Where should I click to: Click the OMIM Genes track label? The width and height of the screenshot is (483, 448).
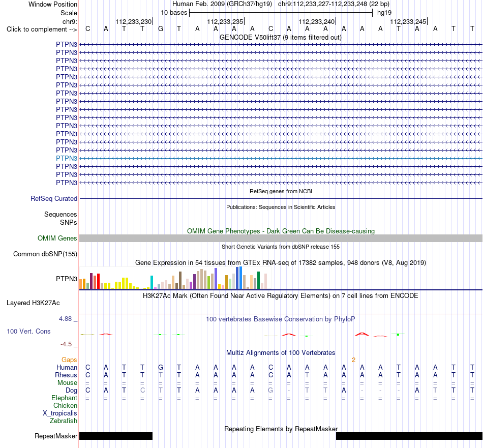click(x=57, y=238)
